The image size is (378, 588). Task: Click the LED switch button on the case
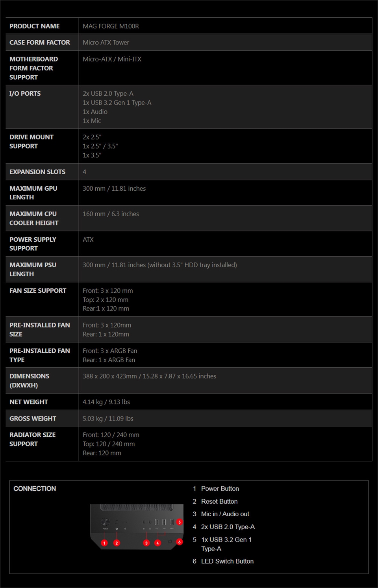pos(170,541)
